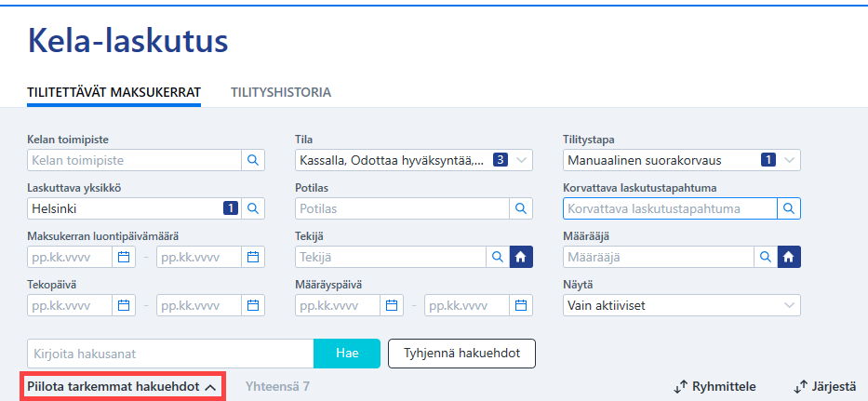
Task: Open calendar for Tekopäivä end date
Action: 253,304
